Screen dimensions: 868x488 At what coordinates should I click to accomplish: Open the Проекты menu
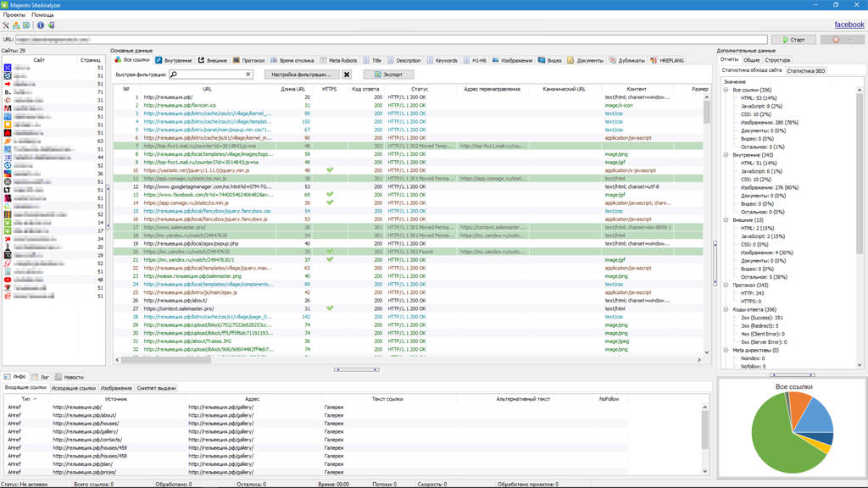13,15
